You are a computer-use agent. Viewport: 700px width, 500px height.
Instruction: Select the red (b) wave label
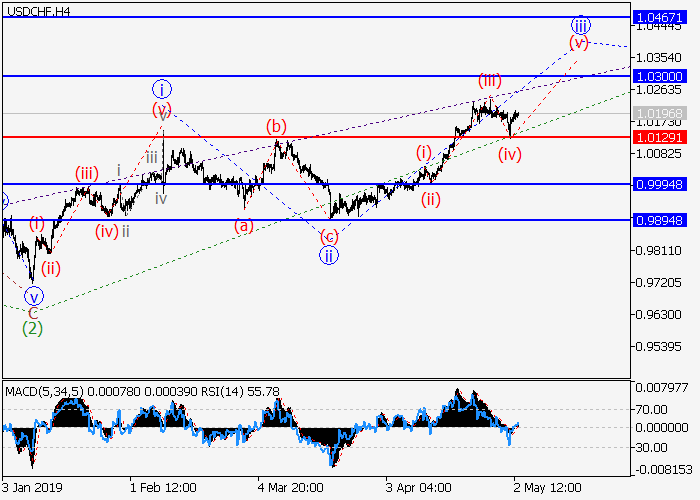pyautogui.click(x=276, y=127)
